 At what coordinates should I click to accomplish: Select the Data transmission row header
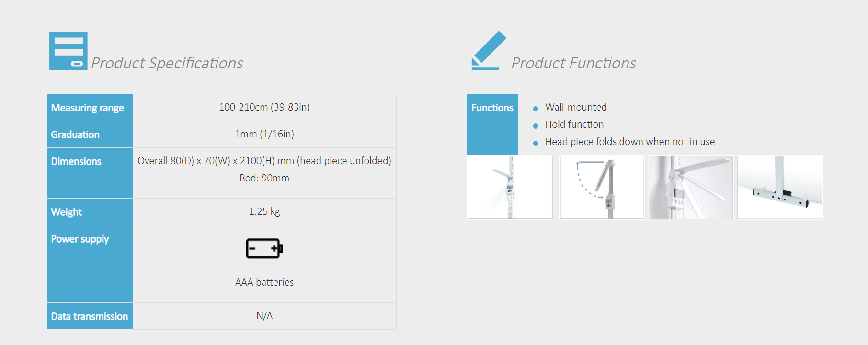90,316
